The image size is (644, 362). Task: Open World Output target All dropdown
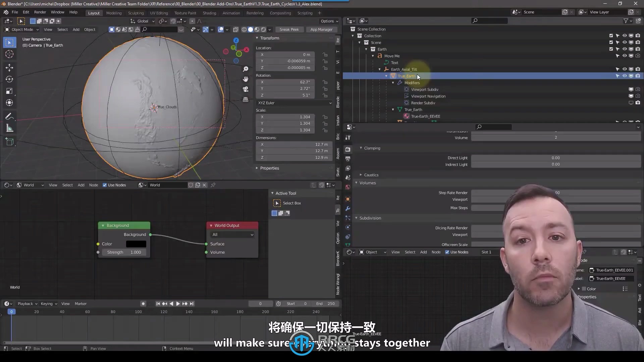[233, 235]
